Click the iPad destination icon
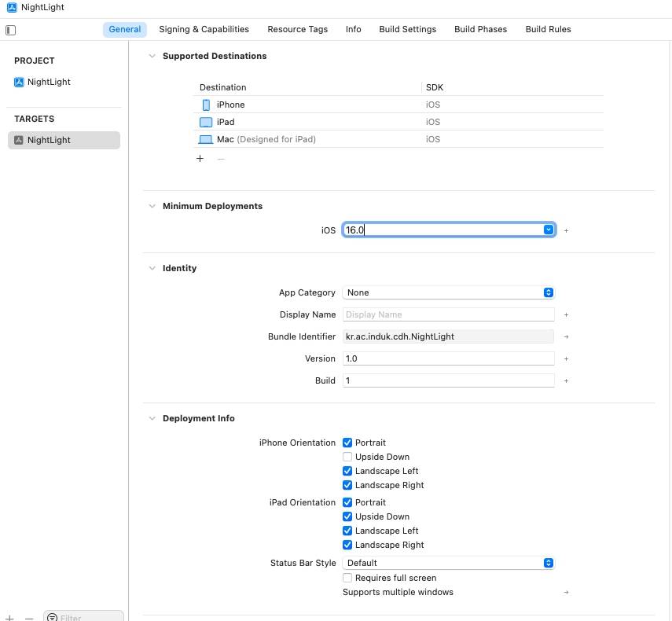 (206, 122)
